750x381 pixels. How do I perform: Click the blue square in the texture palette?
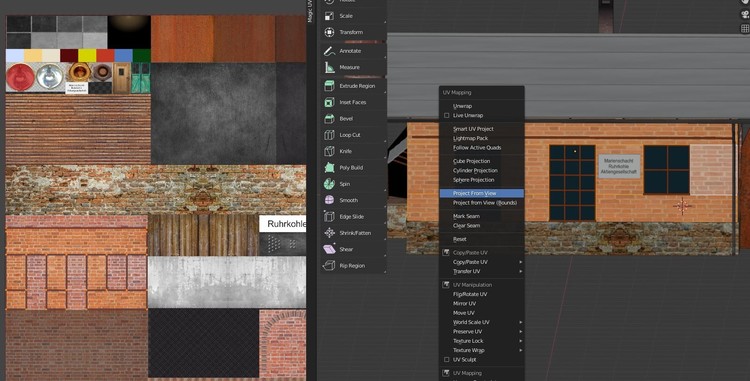point(123,55)
